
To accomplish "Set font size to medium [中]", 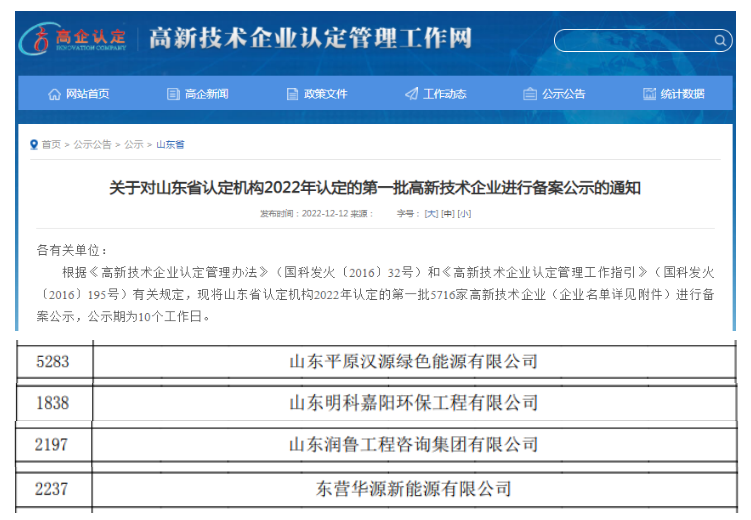I will click(x=448, y=214).
